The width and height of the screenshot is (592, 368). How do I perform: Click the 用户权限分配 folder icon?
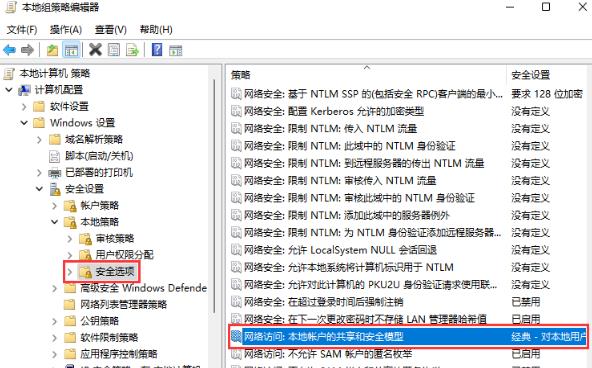coord(86,255)
